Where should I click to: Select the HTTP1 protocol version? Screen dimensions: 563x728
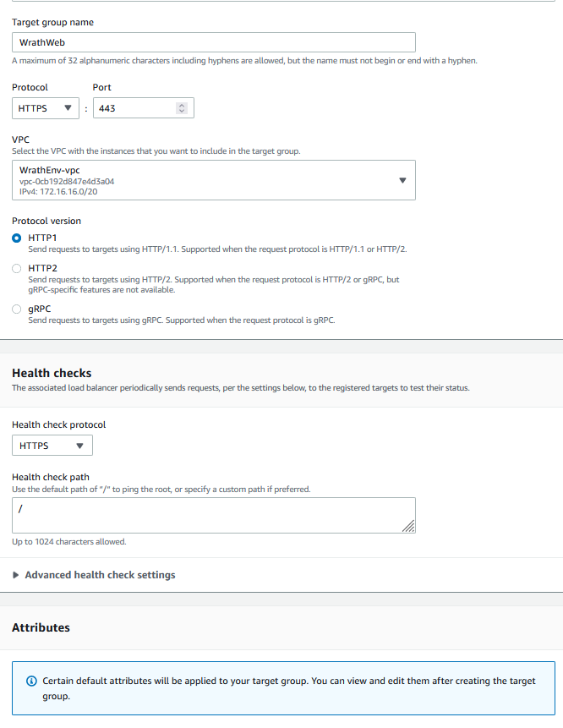(17, 238)
